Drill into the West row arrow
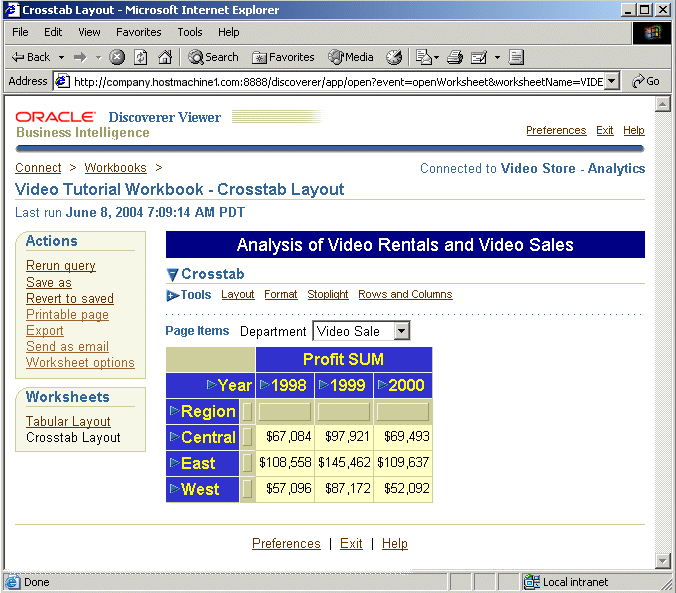Image resolution: width=676 pixels, height=593 pixels. [x=175, y=489]
